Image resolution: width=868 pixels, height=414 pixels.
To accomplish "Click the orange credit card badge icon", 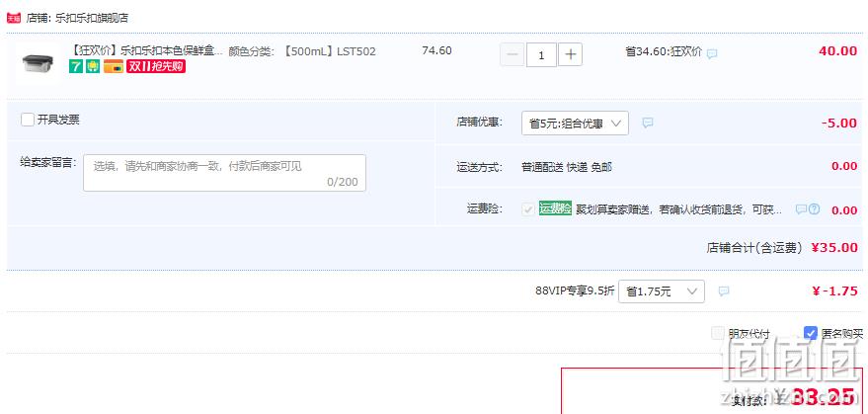I will click(x=114, y=67).
